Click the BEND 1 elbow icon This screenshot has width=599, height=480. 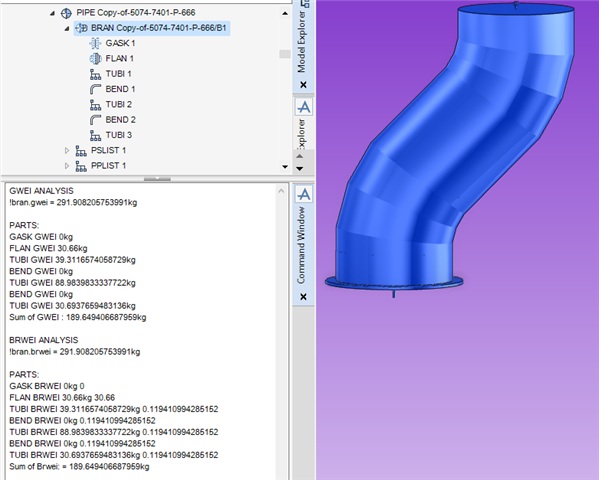95,89
